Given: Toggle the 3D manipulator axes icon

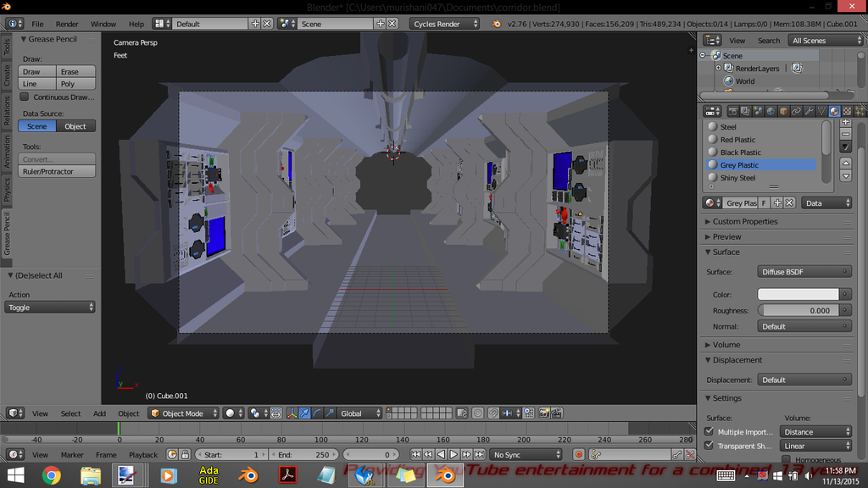Looking at the screenshot, I should pyautogui.click(x=292, y=413).
